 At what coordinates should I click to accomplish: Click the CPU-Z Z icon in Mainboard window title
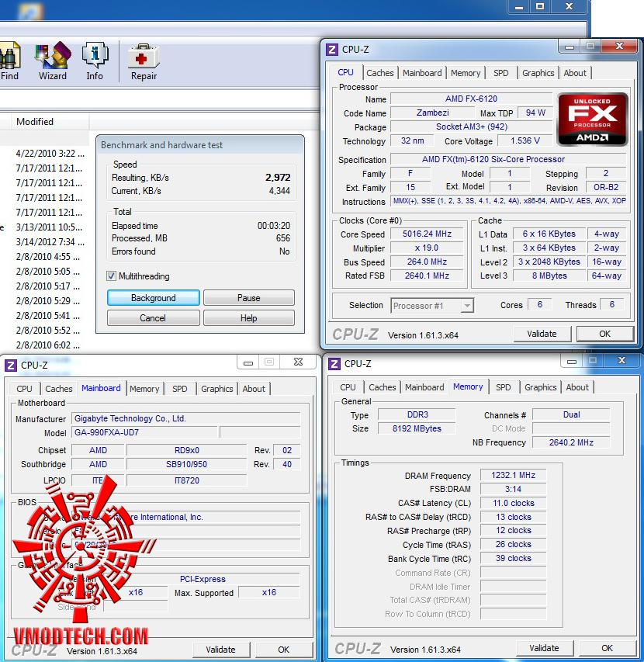pyautogui.click(x=11, y=366)
